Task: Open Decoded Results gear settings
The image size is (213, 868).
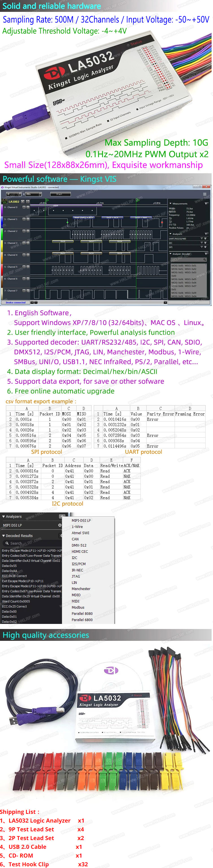Action: [x=60, y=535]
